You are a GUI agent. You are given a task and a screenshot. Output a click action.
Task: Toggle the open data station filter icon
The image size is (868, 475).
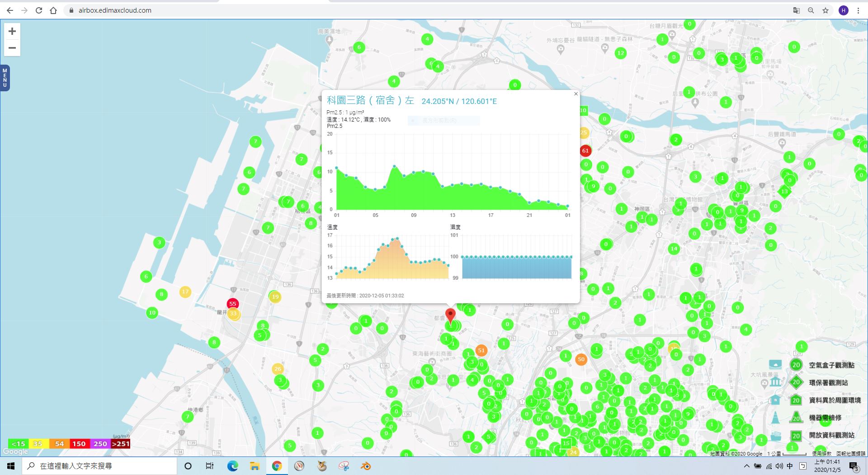pyautogui.click(x=776, y=436)
